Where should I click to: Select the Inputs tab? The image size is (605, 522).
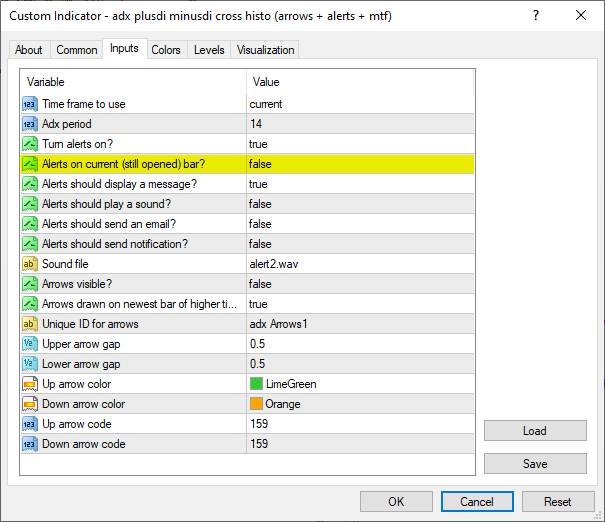click(124, 49)
